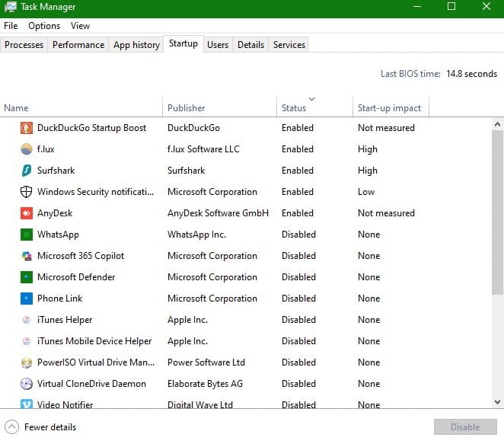Screen dimensions: 504x444
Task: Switch to the Users tab
Action: coord(218,45)
